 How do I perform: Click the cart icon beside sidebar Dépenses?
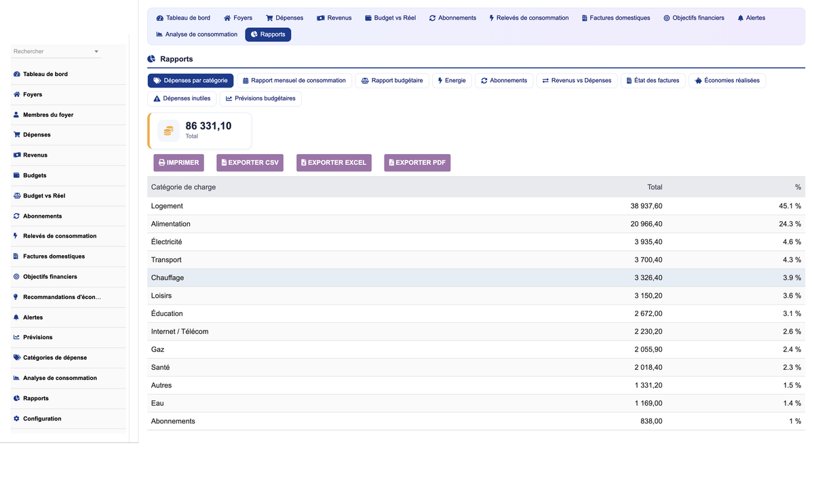pos(16,134)
